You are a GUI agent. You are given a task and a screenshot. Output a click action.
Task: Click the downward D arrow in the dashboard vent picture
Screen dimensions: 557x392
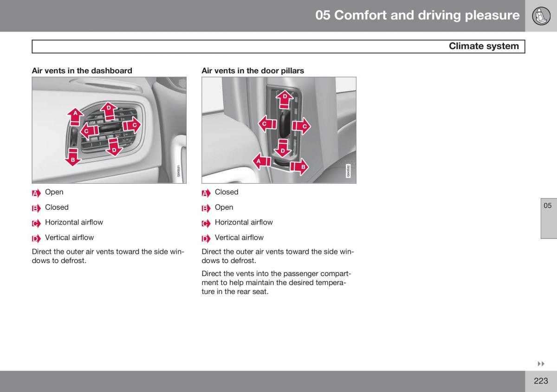(114, 147)
